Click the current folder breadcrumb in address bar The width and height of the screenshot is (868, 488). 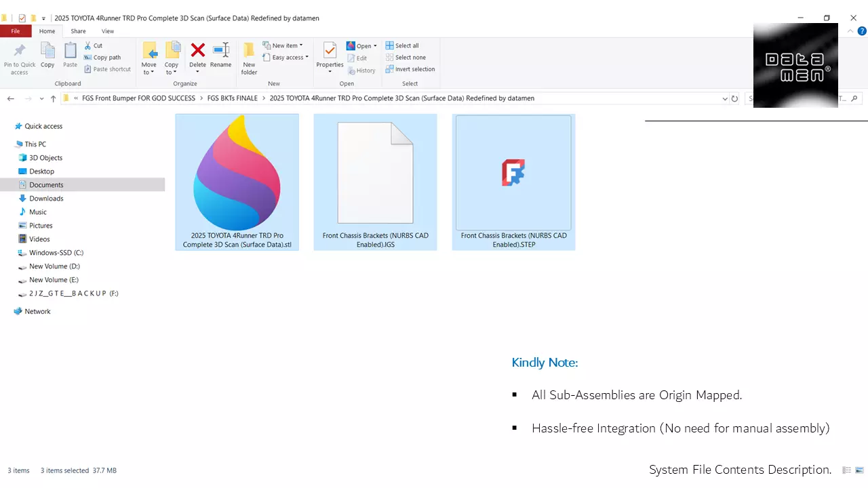coord(402,98)
